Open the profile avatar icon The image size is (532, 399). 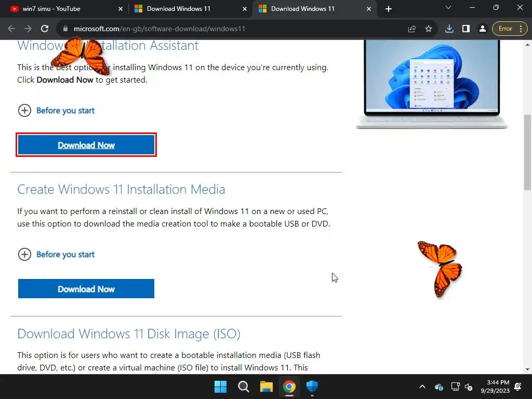[482, 29]
